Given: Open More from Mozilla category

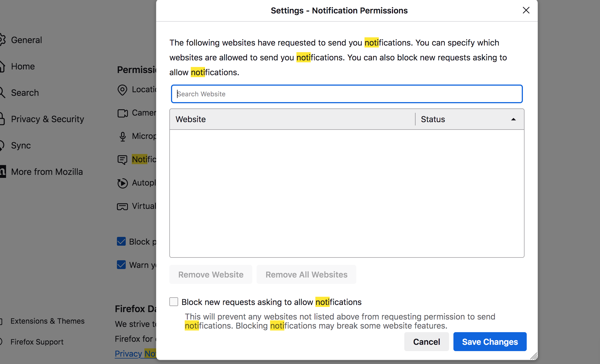Looking at the screenshot, I should (x=47, y=172).
